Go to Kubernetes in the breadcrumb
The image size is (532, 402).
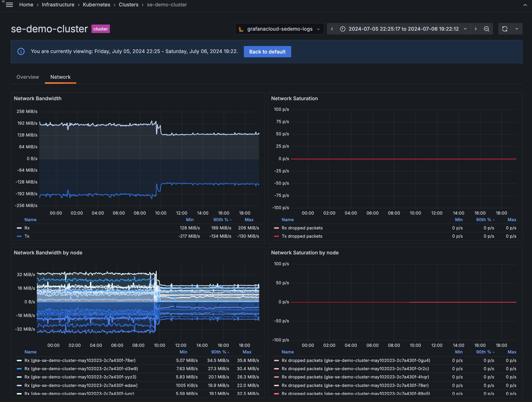point(96,4)
